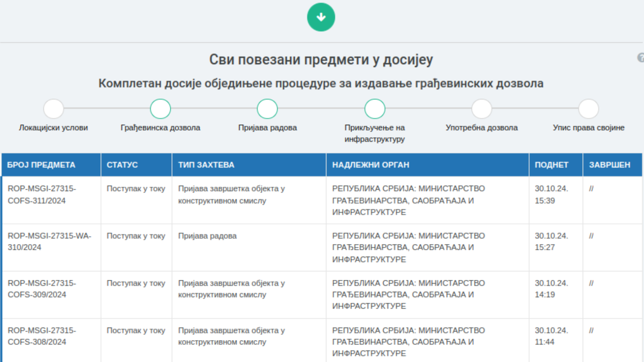644x362 pixels.
Task: Open case ROP-MSGI-27315-WA-310/2024
Action: (49, 242)
